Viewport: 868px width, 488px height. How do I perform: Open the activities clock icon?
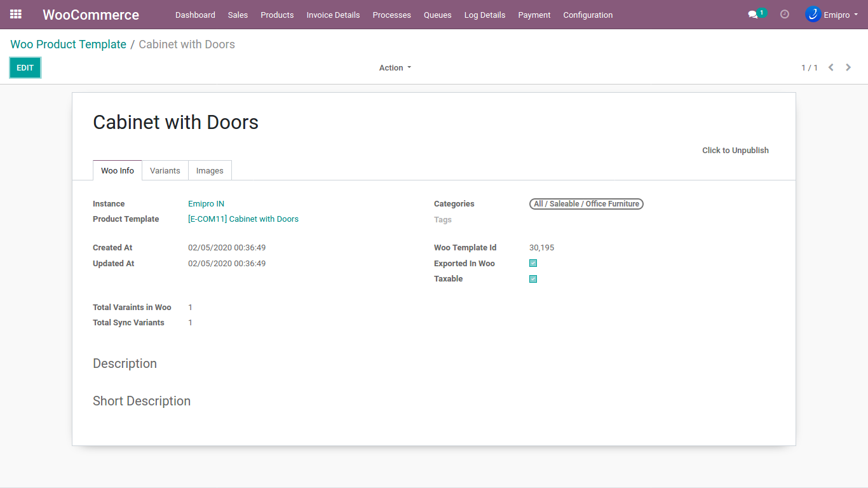[785, 14]
